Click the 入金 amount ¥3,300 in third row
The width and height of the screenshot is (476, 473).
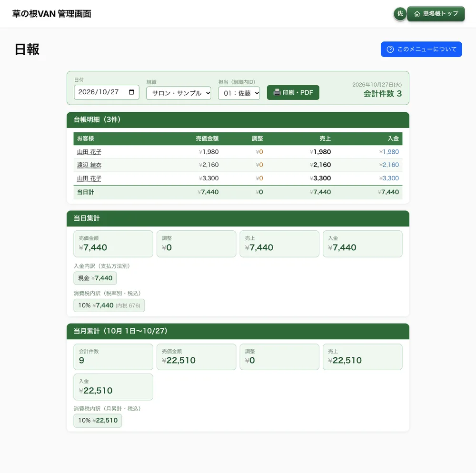coord(389,178)
